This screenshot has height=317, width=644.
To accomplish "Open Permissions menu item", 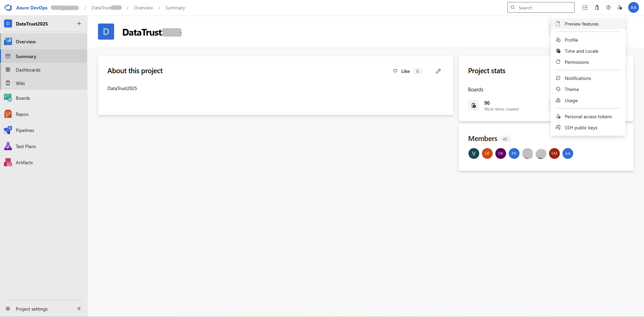I will coord(588,62).
